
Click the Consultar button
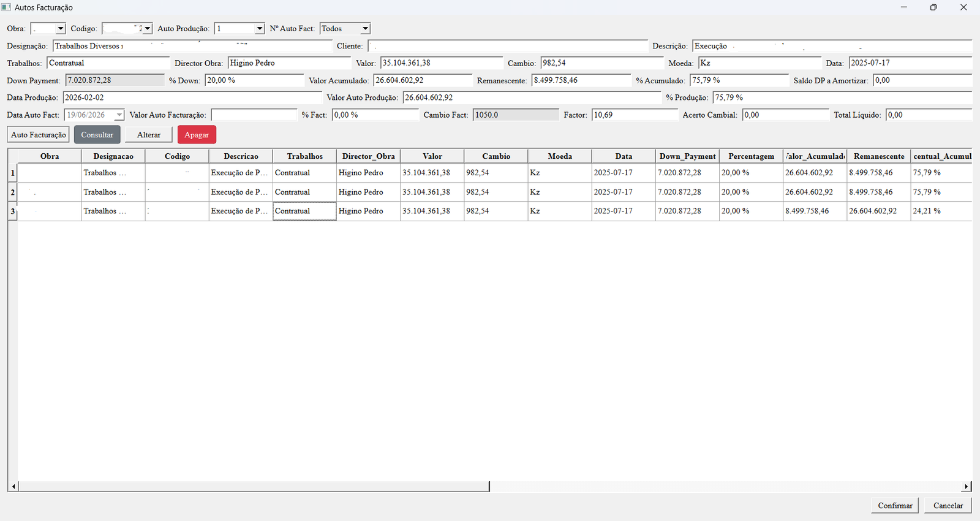click(97, 135)
